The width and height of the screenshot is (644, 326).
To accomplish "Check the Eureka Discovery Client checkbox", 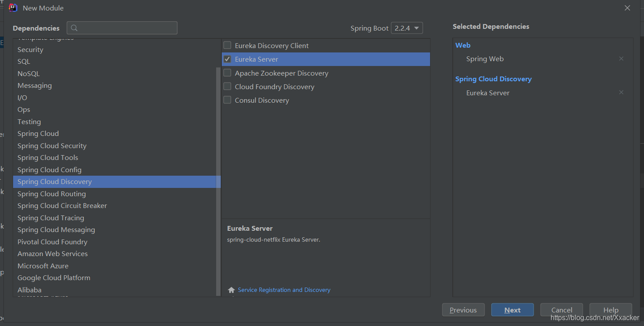I will point(227,45).
